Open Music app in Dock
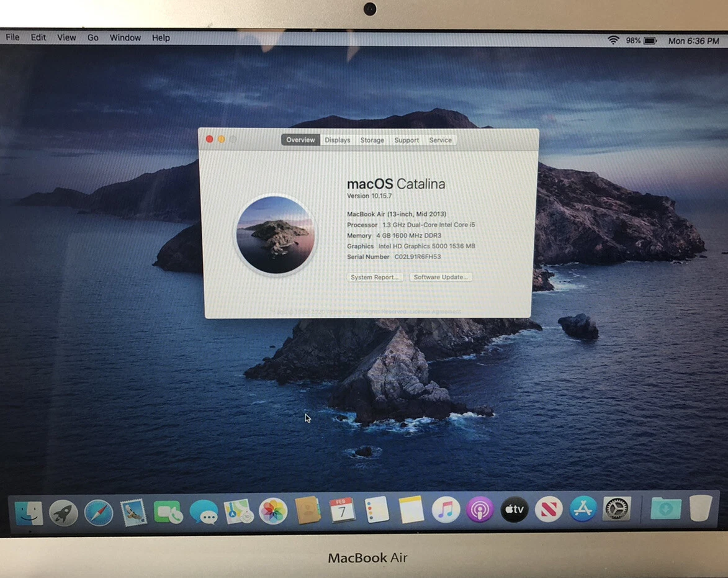This screenshot has height=578, width=728. [446, 509]
